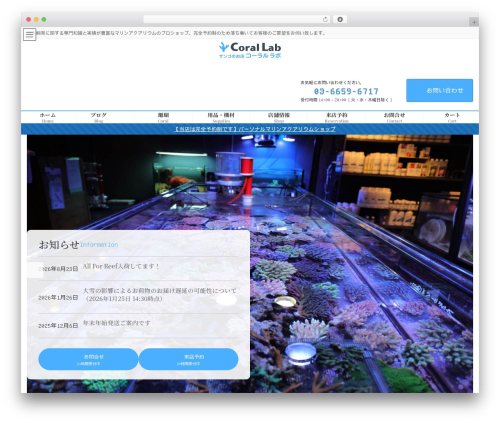This screenshot has width=500, height=423.
Task: Click the macOS green maximize button
Action: click(x=44, y=20)
